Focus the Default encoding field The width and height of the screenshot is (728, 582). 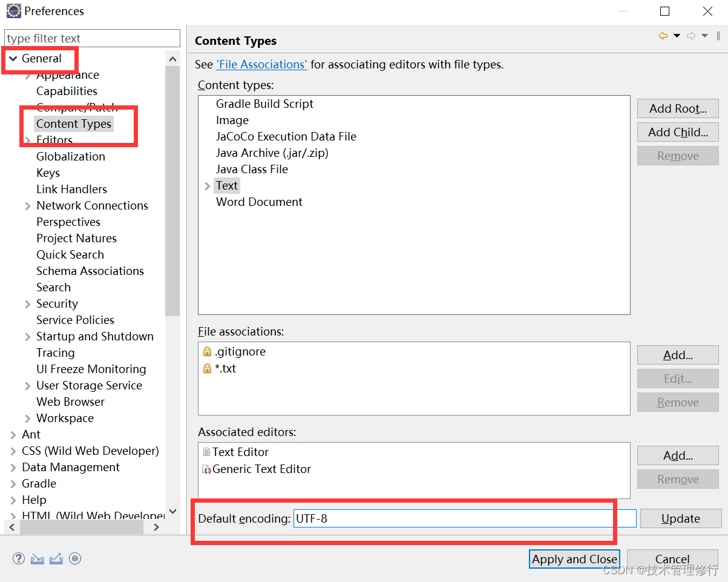pos(465,518)
